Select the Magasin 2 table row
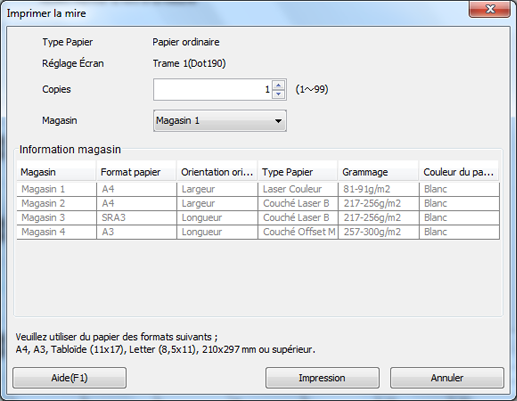517x401 pixels. (x=258, y=203)
